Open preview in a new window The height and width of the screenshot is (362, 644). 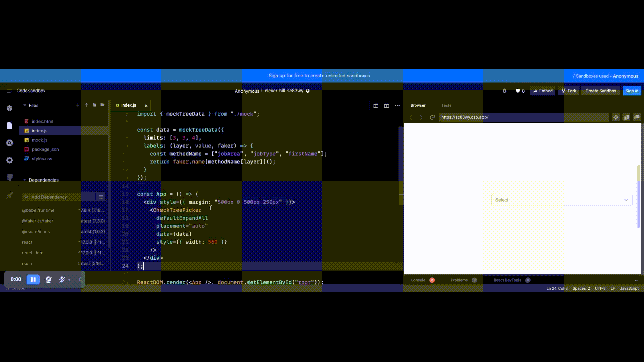(x=636, y=117)
